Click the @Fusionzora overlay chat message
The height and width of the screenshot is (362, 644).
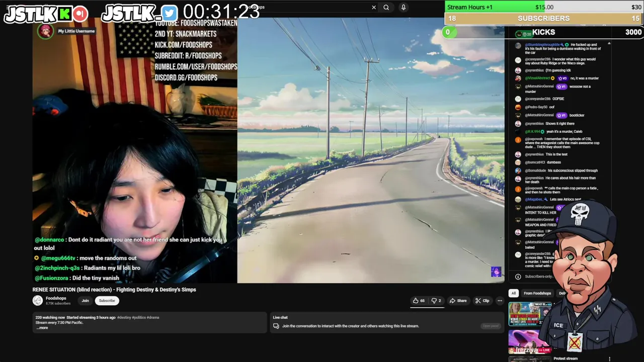[77, 278]
